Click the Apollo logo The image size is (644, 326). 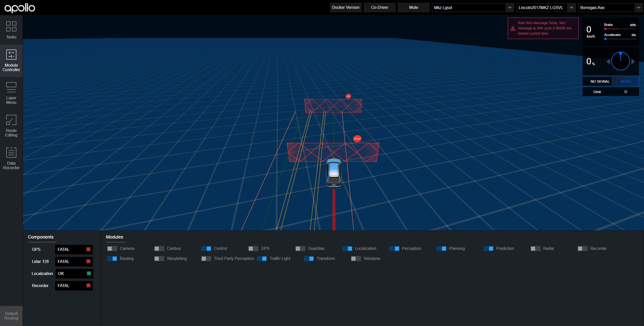coord(19,8)
